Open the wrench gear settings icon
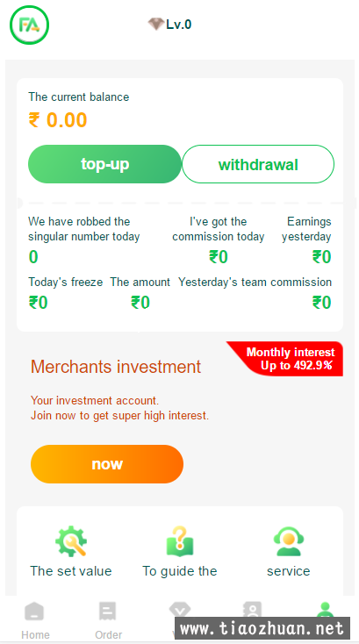This screenshot has width=359, height=644. tap(71, 541)
